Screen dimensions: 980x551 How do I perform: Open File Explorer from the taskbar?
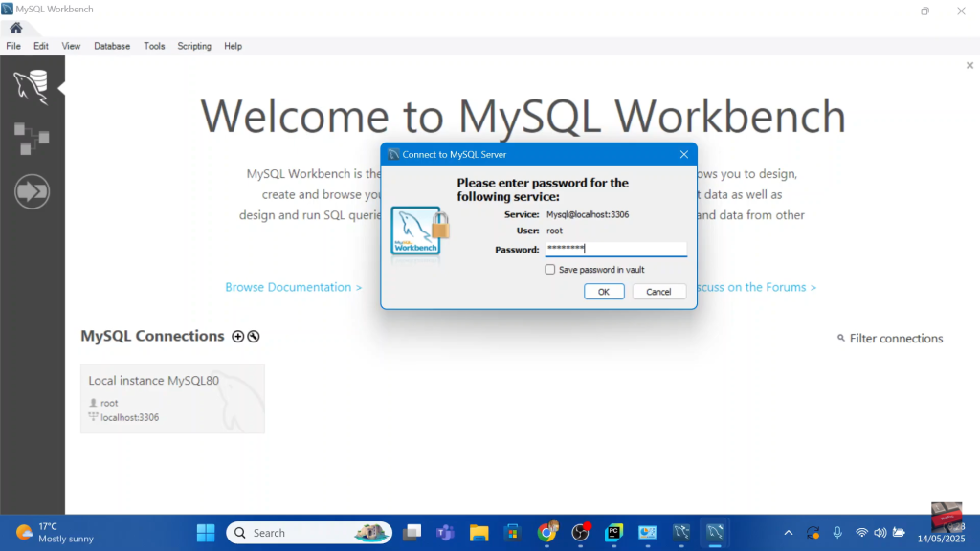click(x=479, y=533)
